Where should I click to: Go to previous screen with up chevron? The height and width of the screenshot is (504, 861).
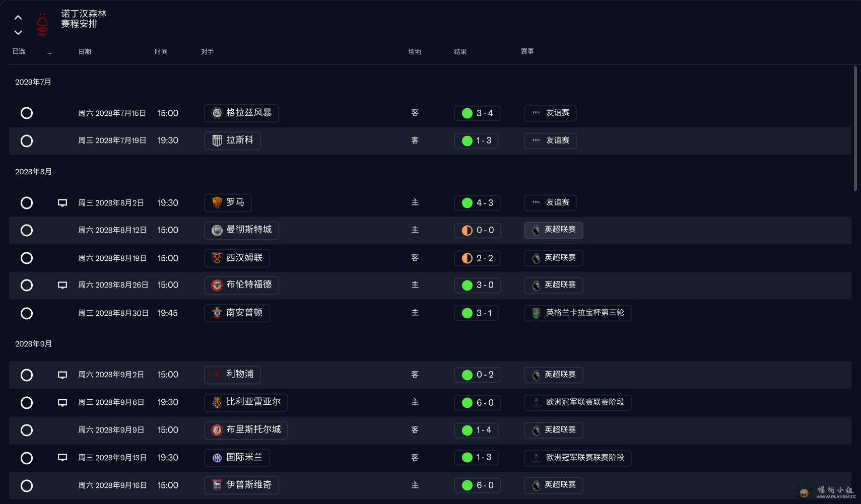click(18, 18)
